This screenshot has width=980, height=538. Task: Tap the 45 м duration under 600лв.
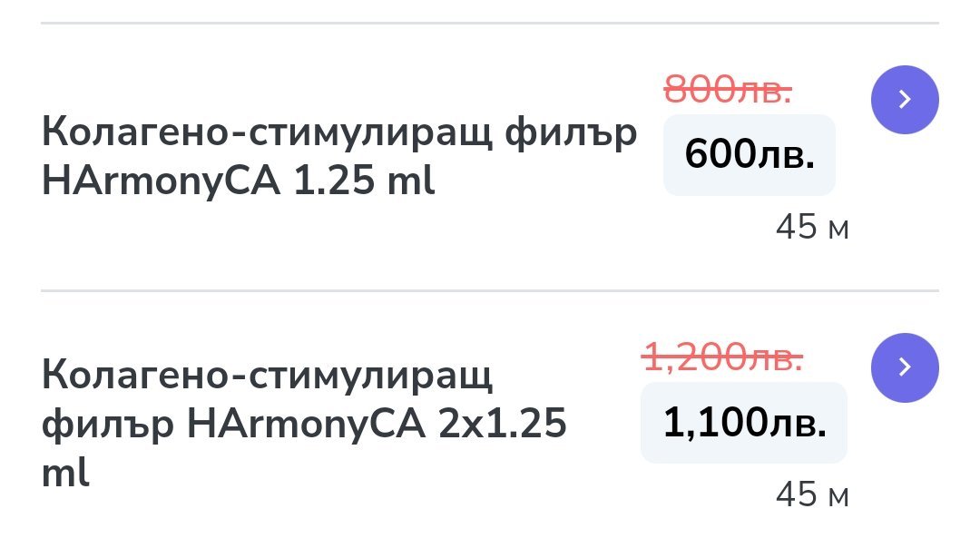point(812,229)
